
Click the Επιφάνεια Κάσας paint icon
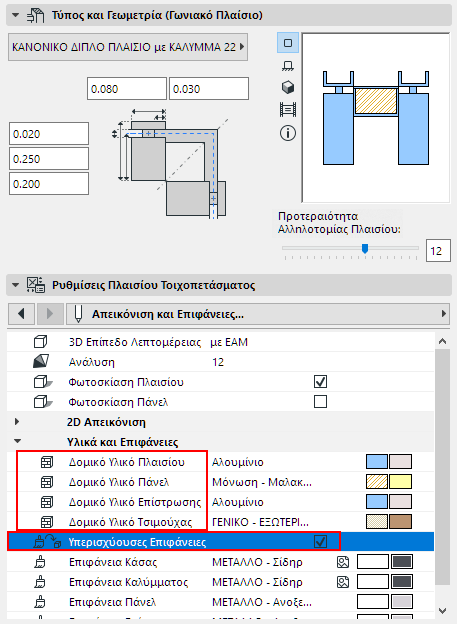coord(40,562)
